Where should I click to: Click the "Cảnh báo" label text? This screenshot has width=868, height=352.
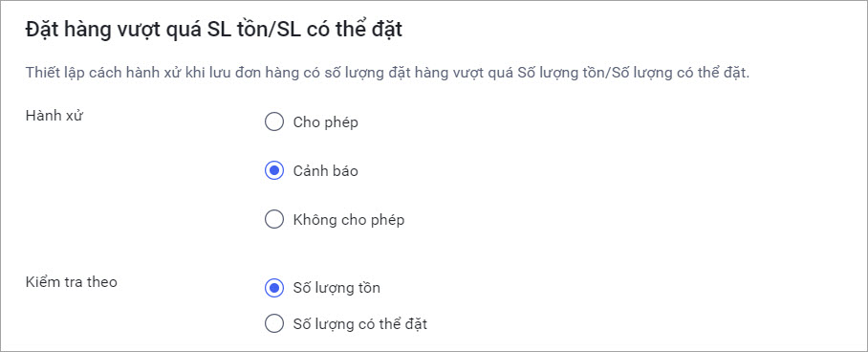pos(325,170)
